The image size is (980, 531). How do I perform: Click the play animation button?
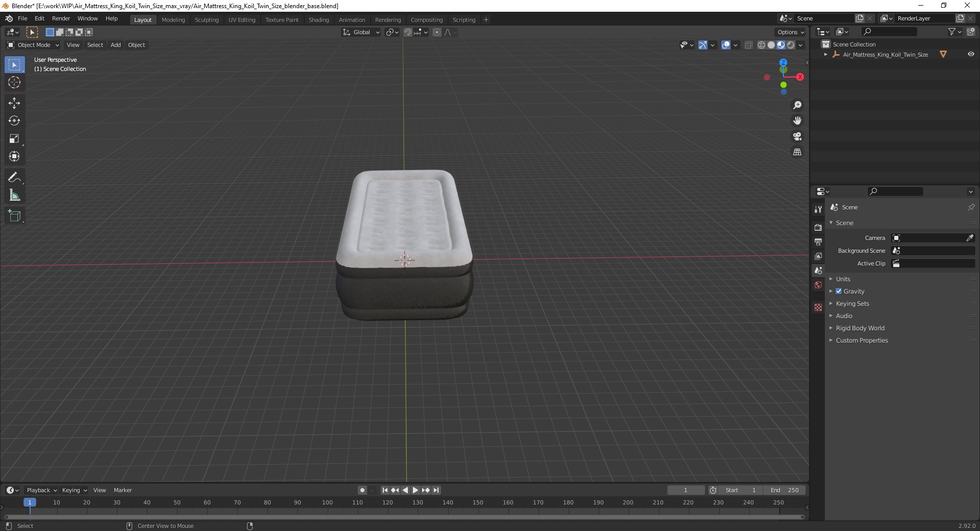tap(415, 490)
